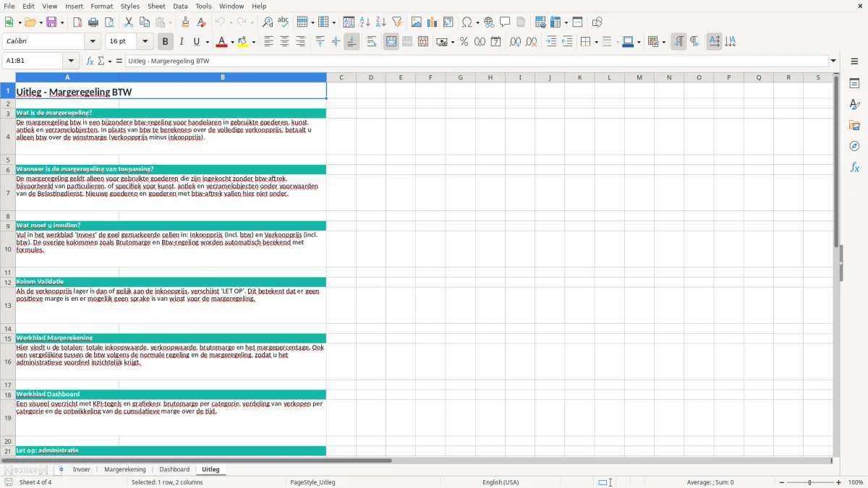Open the Tools menu
Image resolution: width=868 pixels, height=488 pixels.
click(203, 6)
